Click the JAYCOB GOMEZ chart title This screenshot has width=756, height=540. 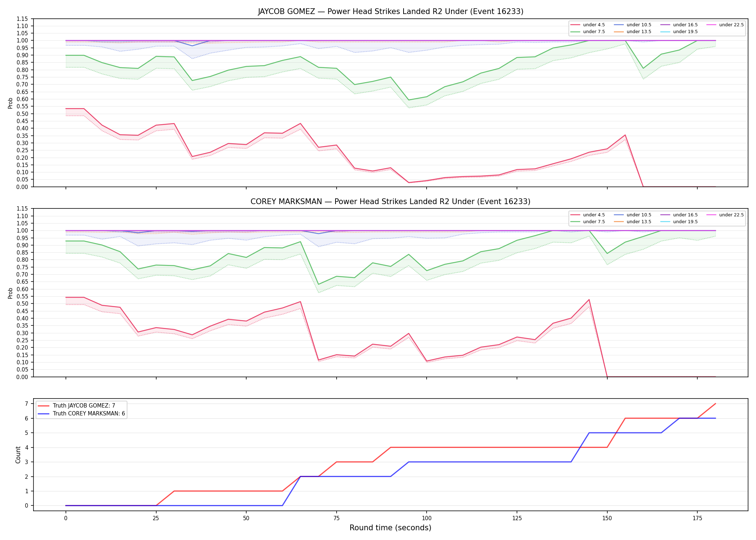click(391, 12)
